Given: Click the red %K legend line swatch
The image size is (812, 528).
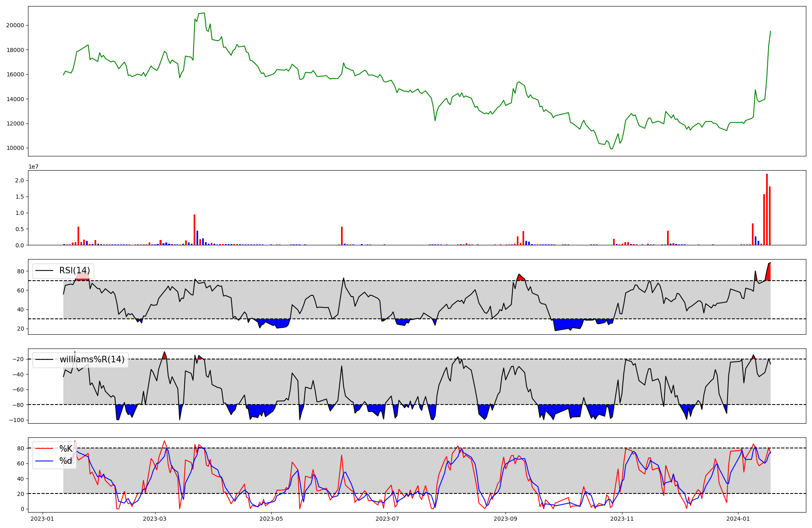Looking at the screenshot, I should (44, 449).
